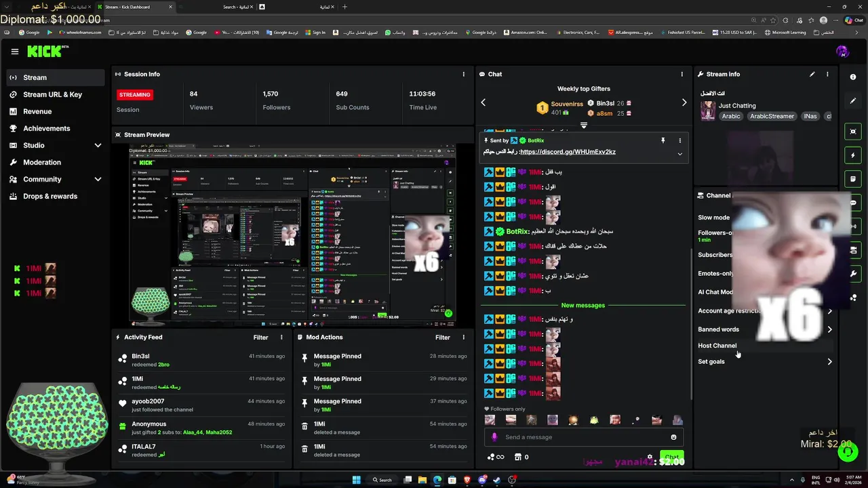Screen dimensions: 868x488
Task: Click the green Chat send button
Action: point(671,457)
